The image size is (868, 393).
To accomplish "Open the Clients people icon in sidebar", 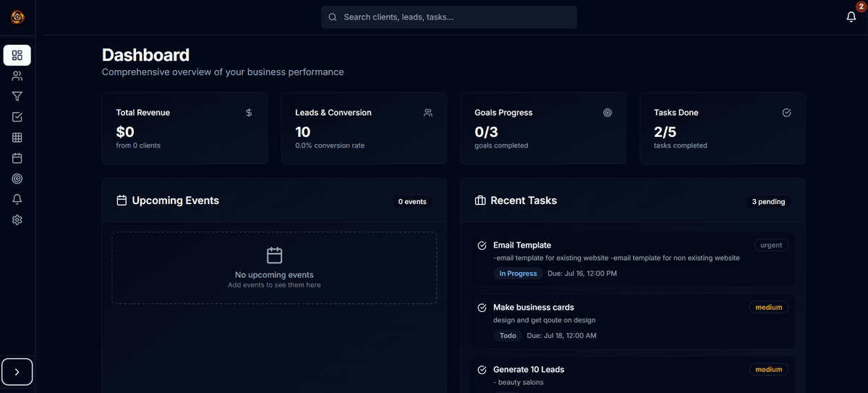I will coord(17,76).
